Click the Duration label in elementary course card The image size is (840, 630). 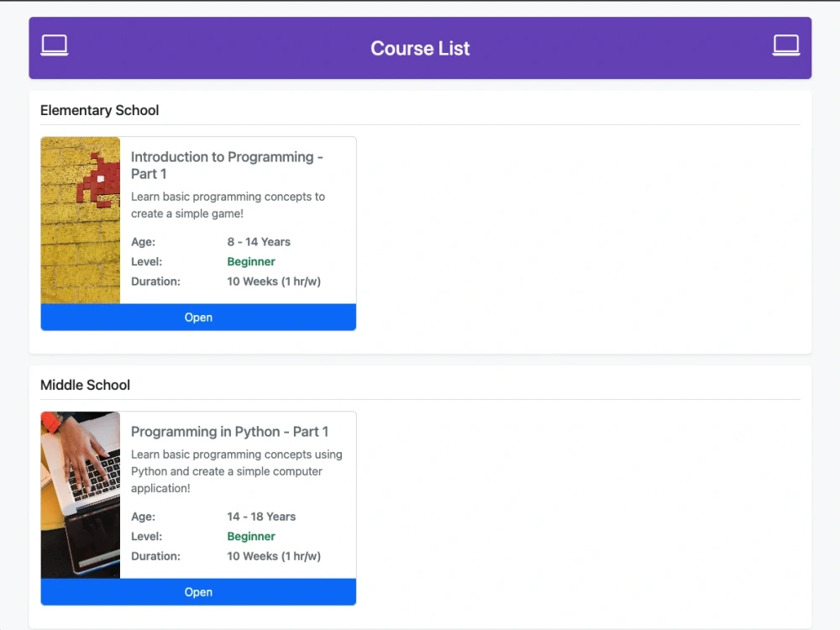[x=155, y=281]
